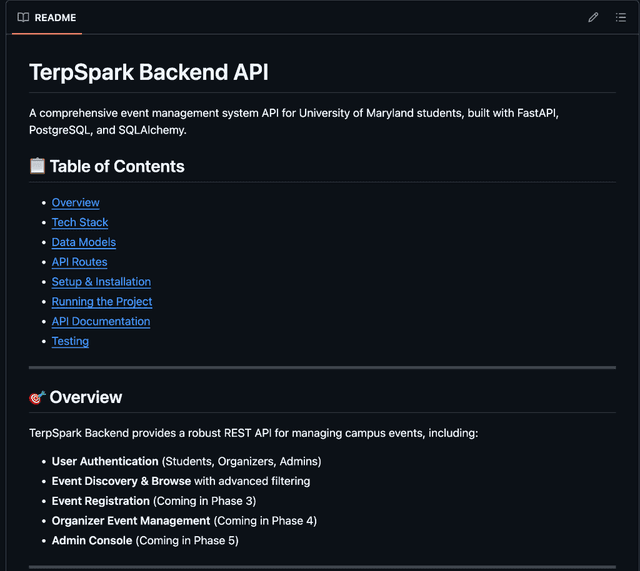Click the Table of Contents heading

(117, 167)
